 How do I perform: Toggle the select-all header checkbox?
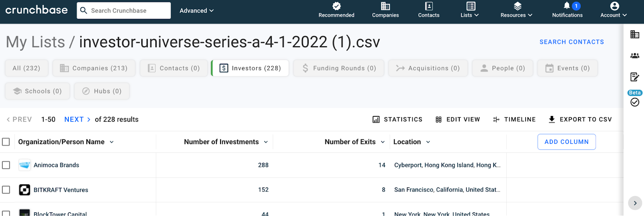(6, 142)
